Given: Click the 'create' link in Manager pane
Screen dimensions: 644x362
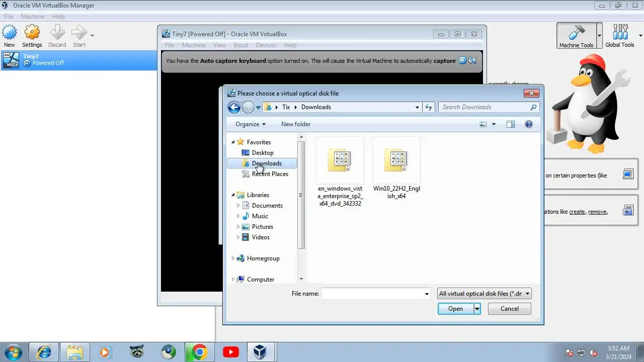Looking at the screenshot, I should coord(577,212).
